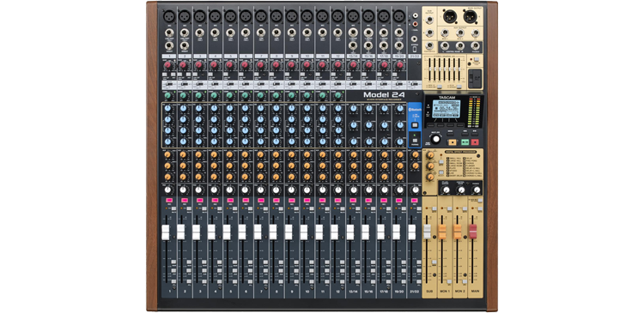Flip the input source slide switch on channel 10
This screenshot has width=644, height=313.
tap(307, 85)
